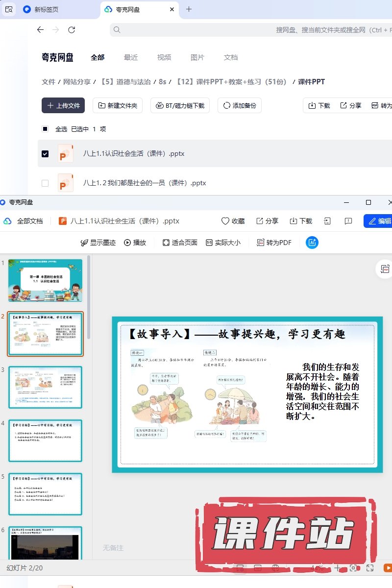Select 实际大小 actual size view
392x588 pixels.
223,242
